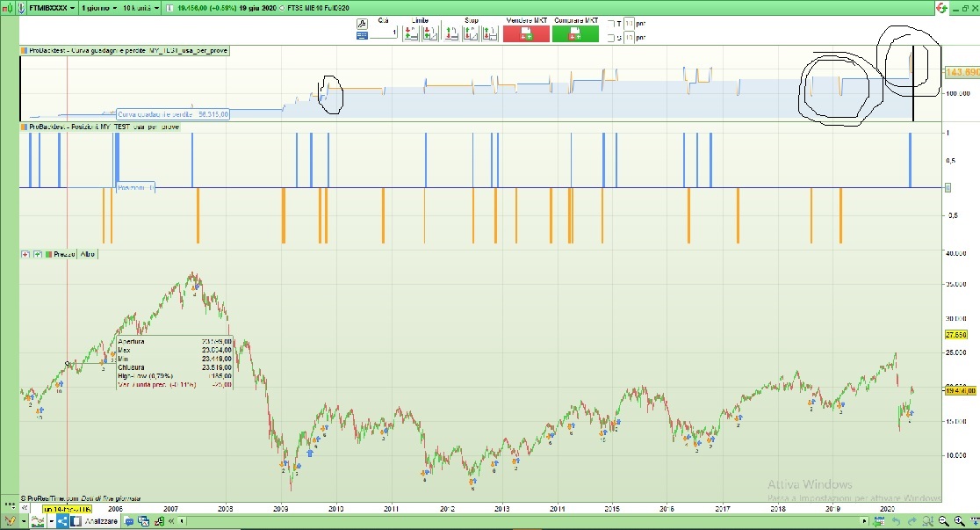Click the chart windows icon

[x=143, y=521]
